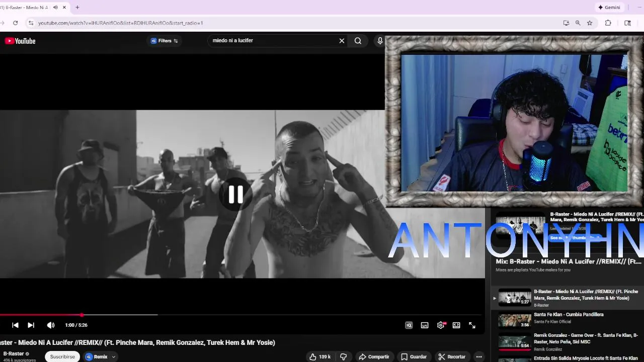Click the 1:00 / 5:26 time display

coord(76,325)
